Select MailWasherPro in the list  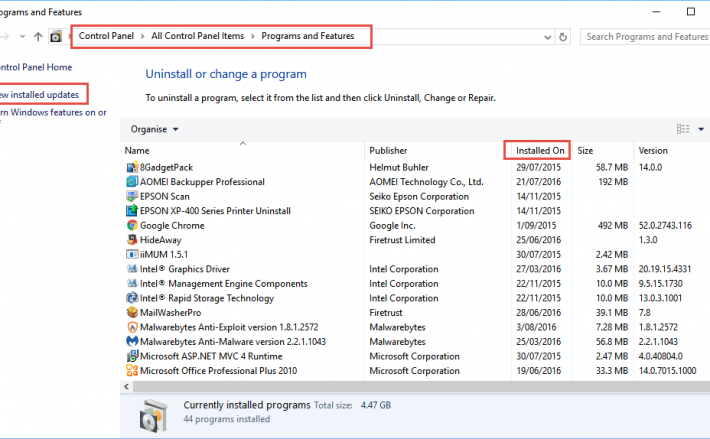170,313
